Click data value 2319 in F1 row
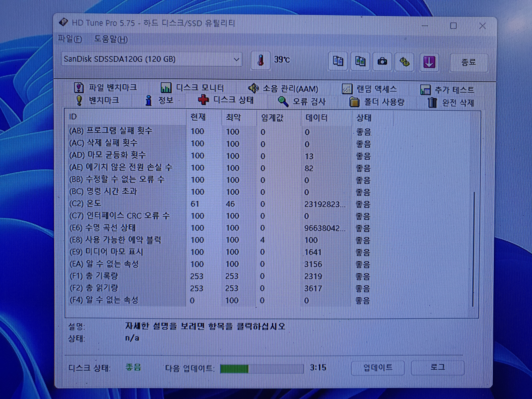This screenshot has width=532, height=399. point(313,276)
